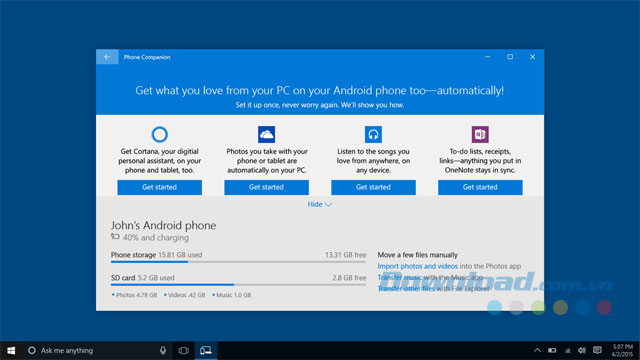Click the battery charging icon under John's Android phone
The width and height of the screenshot is (640, 360).
click(x=115, y=237)
